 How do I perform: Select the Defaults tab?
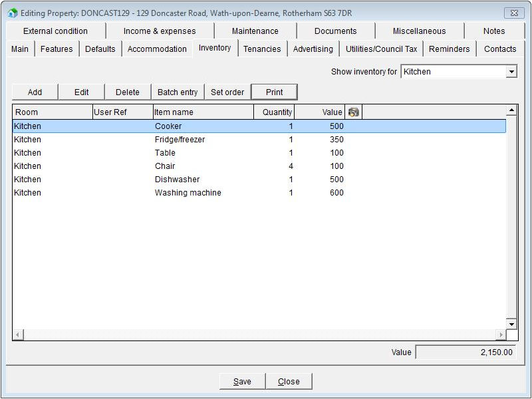point(100,49)
